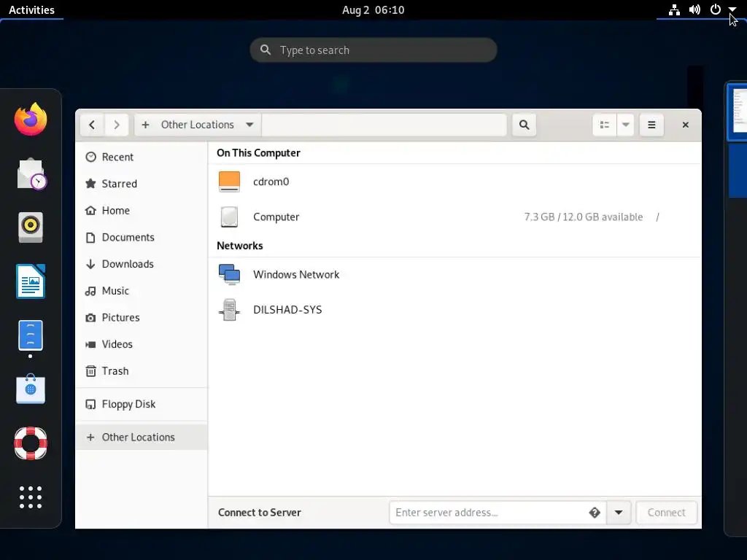Image resolution: width=747 pixels, height=560 pixels.
Task: Launch Firefox from the dock
Action: pos(31,119)
